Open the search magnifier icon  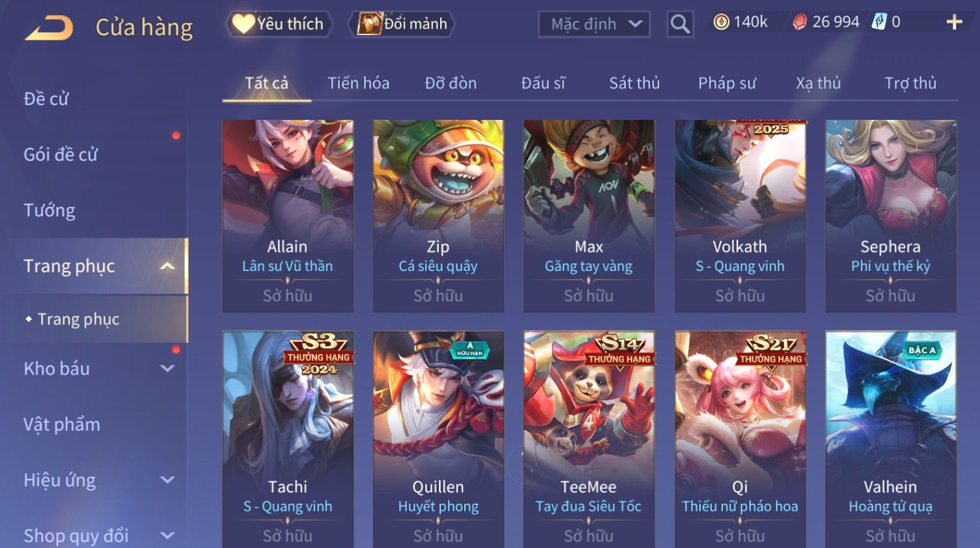click(x=680, y=24)
